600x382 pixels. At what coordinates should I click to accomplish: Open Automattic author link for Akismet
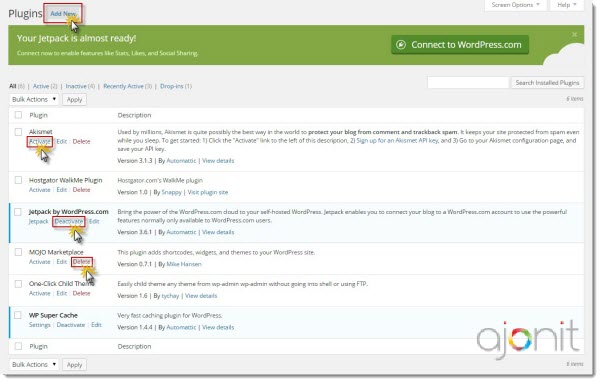(x=181, y=161)
